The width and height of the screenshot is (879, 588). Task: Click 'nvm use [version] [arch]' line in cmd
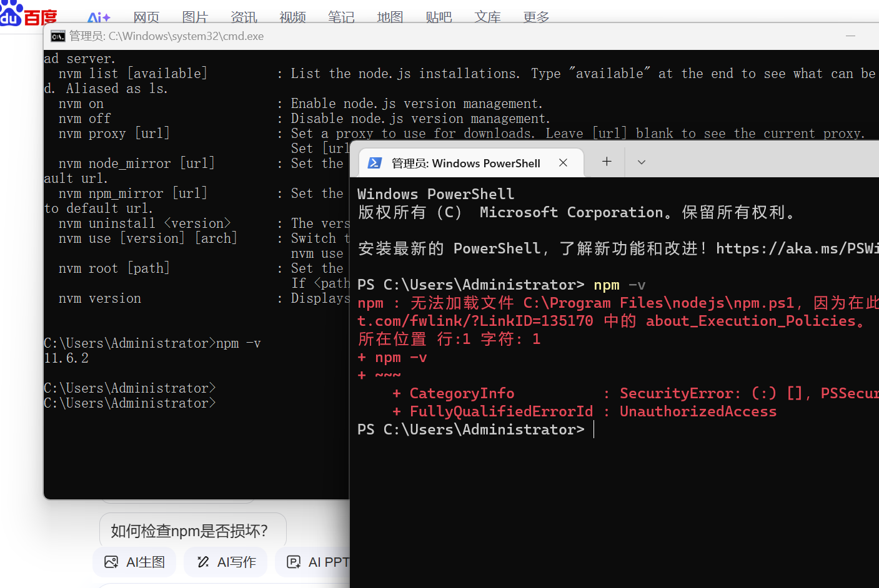(148, 238)
